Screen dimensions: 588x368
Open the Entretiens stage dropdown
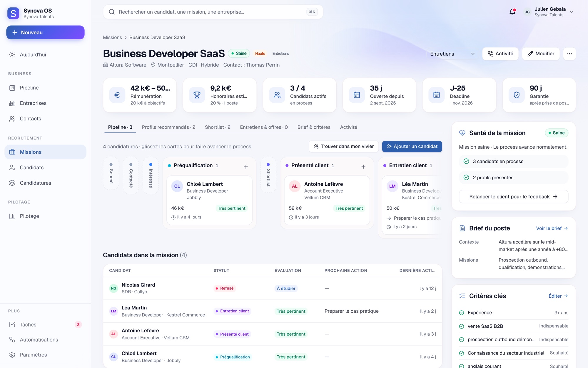click(452, 54)
